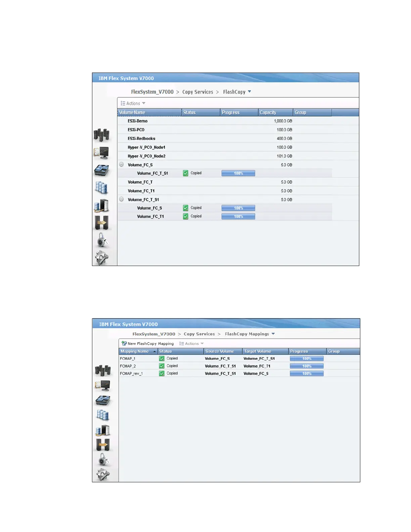This screenshot has width=411, height=532.
Task: Sort by Status column in FlashCopy Mappings window
Action: coord(181,351)
